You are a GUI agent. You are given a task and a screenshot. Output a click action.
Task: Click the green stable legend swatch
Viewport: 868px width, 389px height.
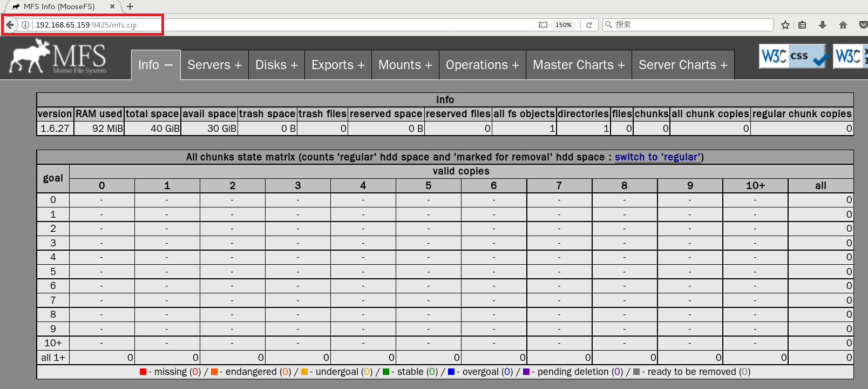386,372
